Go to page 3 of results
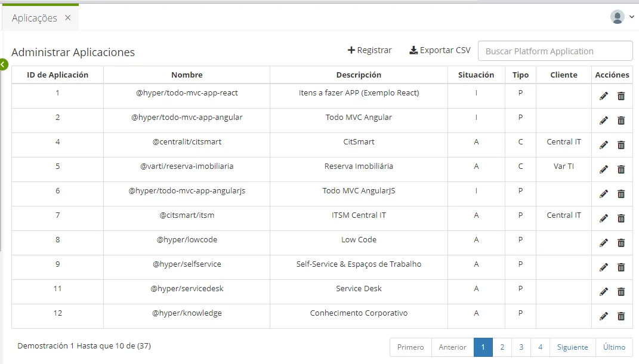 pos(521,347)
